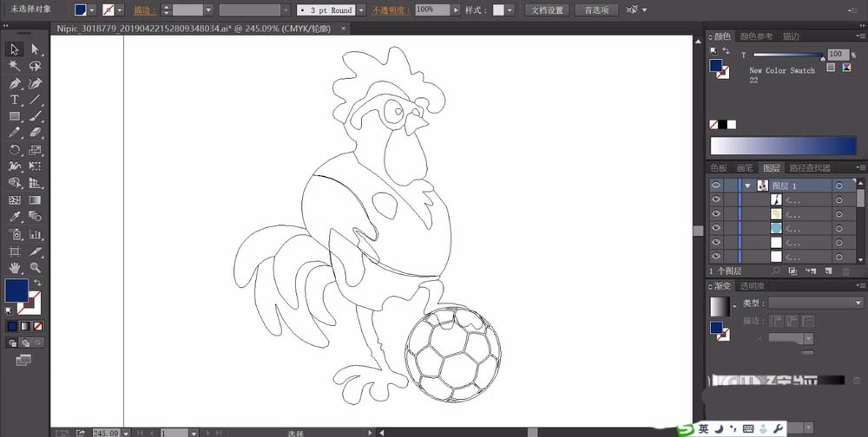Select the Column Graph tool
868x437 pixels.
pyautogui.click(x=36, y=234)
